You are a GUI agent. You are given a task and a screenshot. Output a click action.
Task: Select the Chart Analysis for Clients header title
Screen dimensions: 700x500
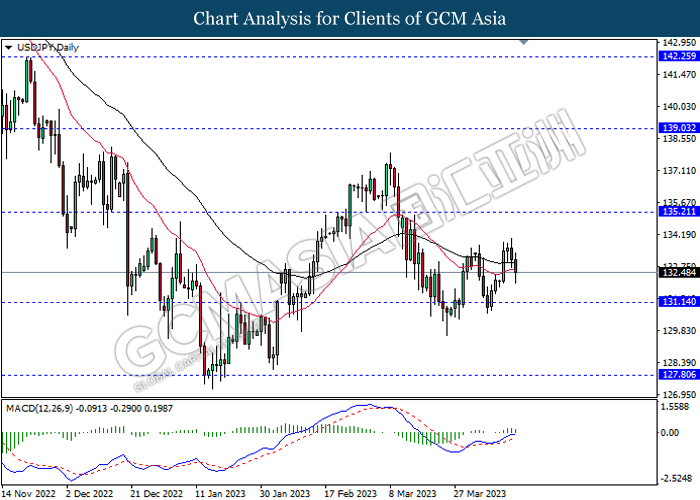[x=350, y=19]
